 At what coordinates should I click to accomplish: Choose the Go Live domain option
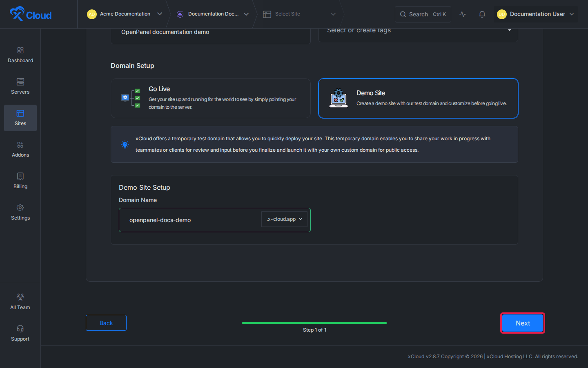click(211, 98)
